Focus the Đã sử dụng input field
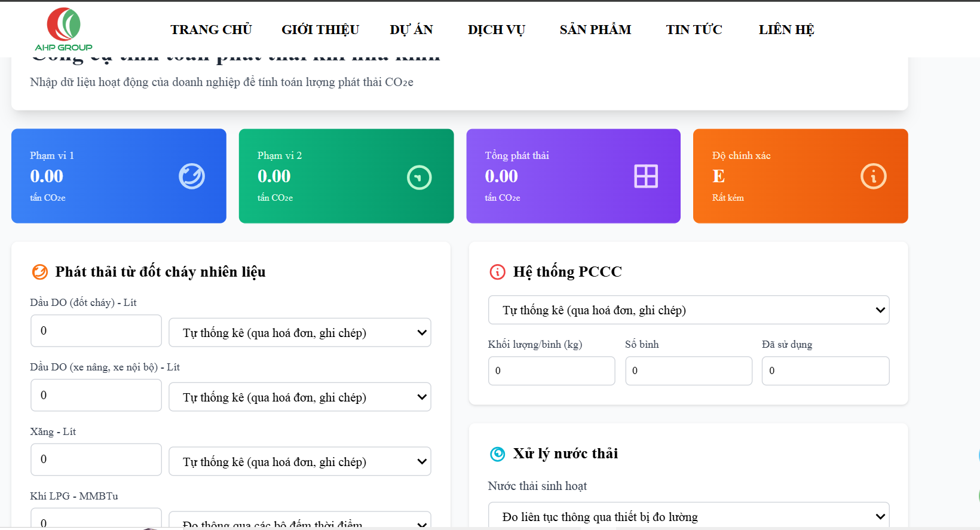980x530 pixels. pos(826,370)
